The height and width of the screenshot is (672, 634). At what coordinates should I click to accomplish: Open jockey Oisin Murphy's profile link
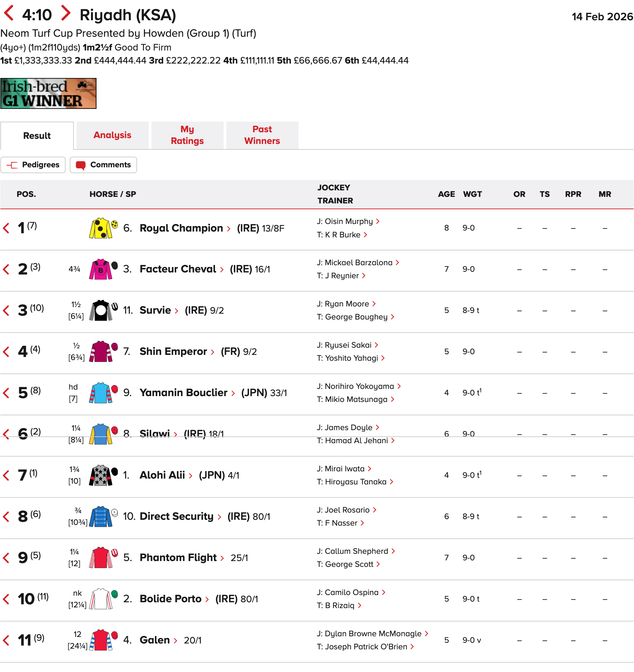(x=349, y=222)
